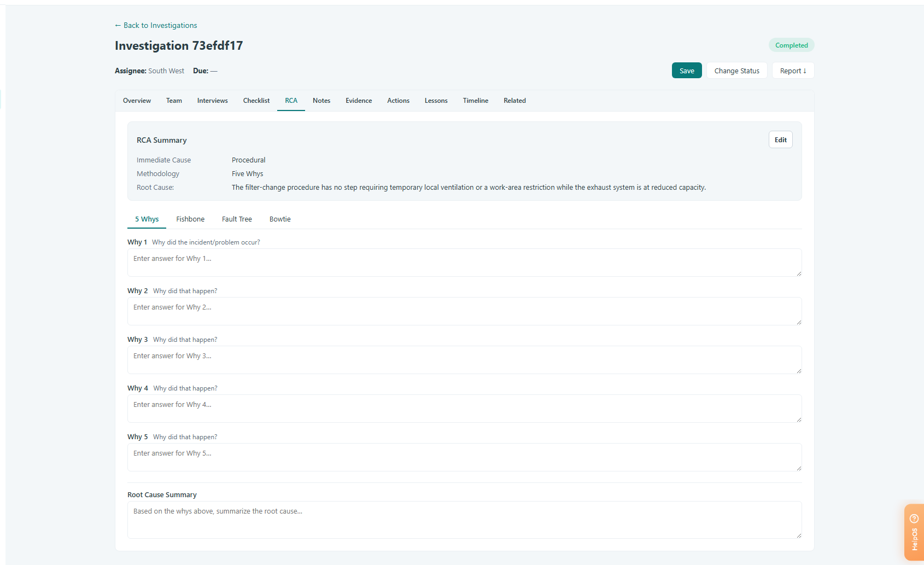Click into the Why 3 answer box
The height and width of the screenshot is (565, 924).
464,360
